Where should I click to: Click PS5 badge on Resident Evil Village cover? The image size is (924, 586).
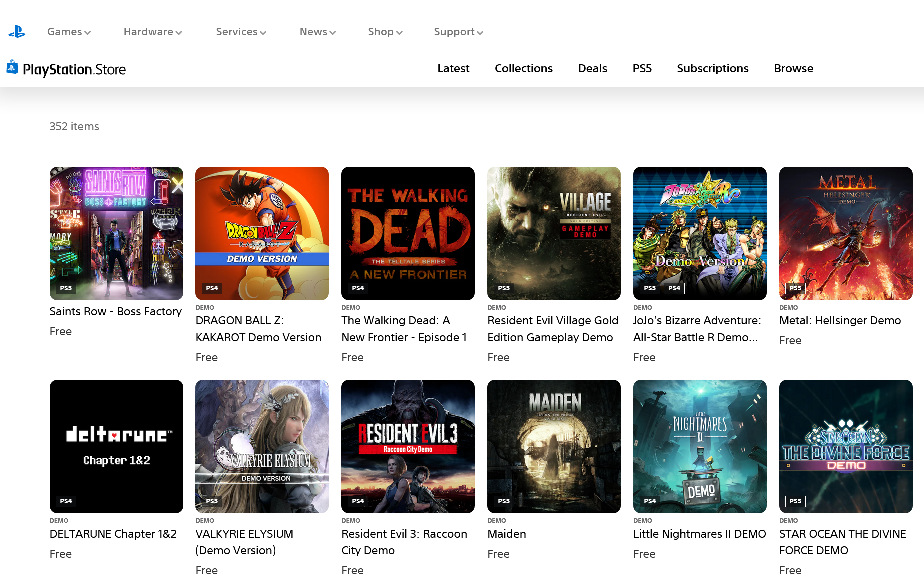504,288
